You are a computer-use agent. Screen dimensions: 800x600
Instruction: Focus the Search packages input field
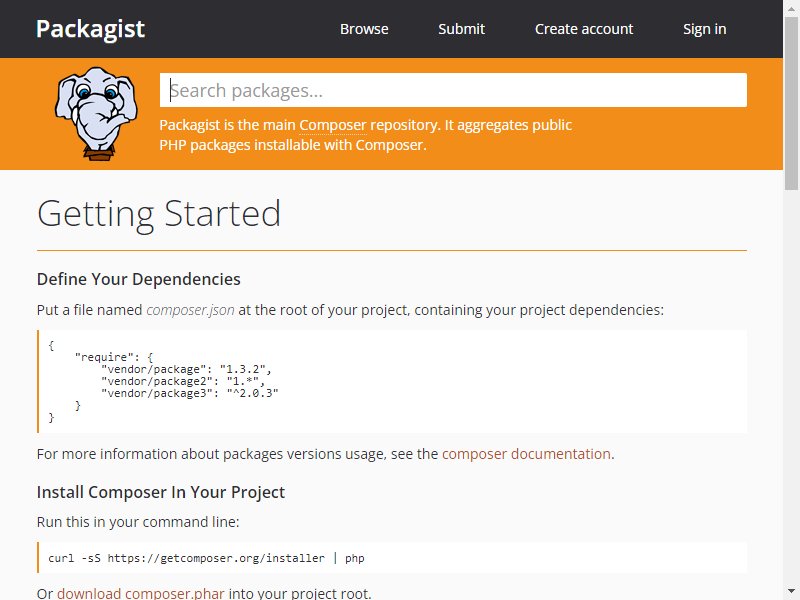point(453,90)
